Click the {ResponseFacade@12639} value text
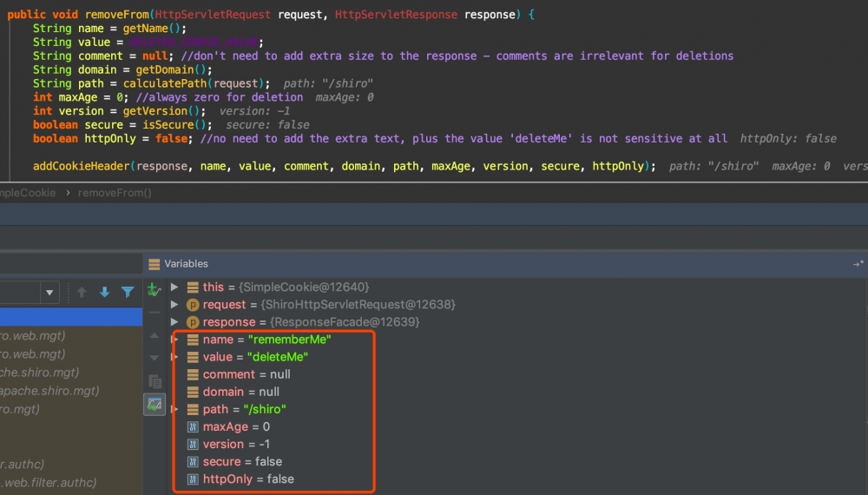The width and height of the screenshot is (868, 495). pyautogui.click(x=345, y=322)
